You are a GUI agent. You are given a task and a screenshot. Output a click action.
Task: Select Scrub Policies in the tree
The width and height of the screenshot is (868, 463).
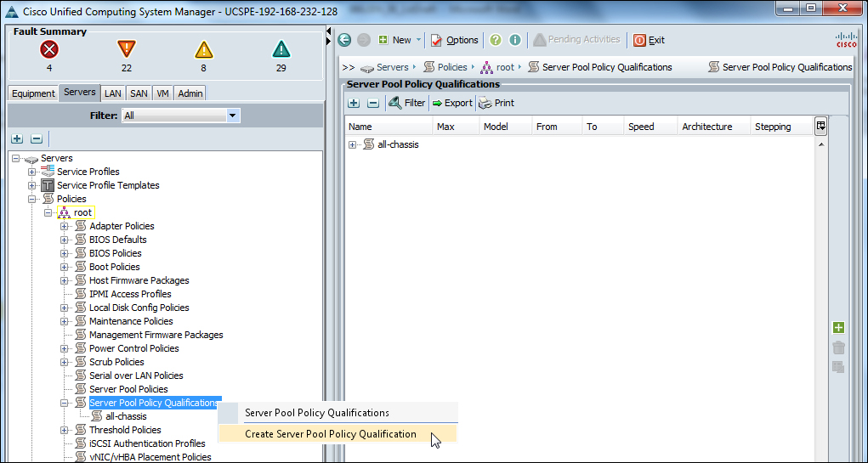116,362
